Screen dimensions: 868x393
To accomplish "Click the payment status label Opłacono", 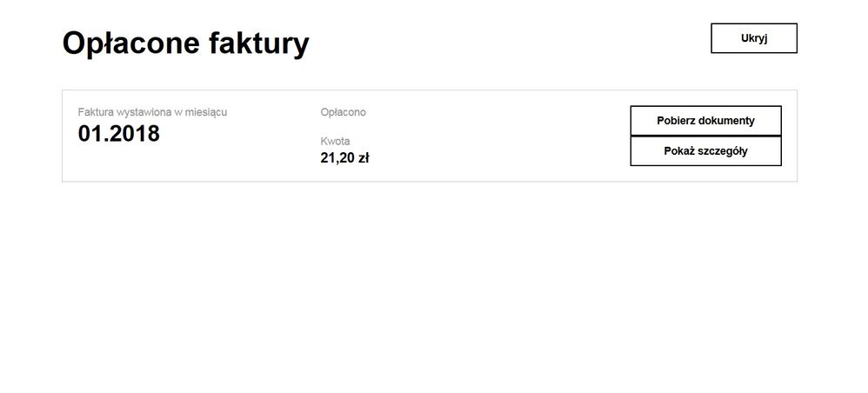I will pos(343,112).
